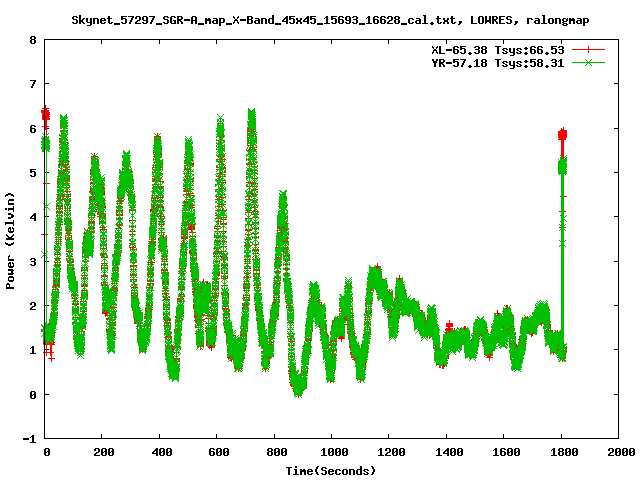Click the y-axis tick label -1

(29, 439)
